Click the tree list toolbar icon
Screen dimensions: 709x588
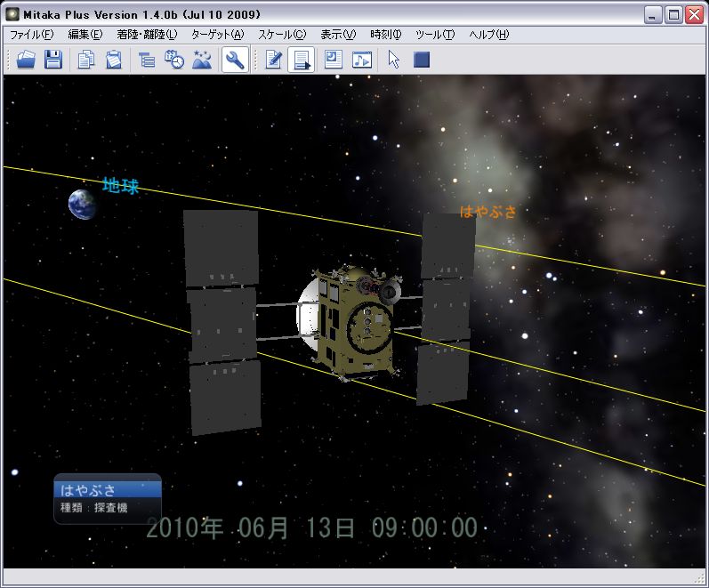[147, 60]
